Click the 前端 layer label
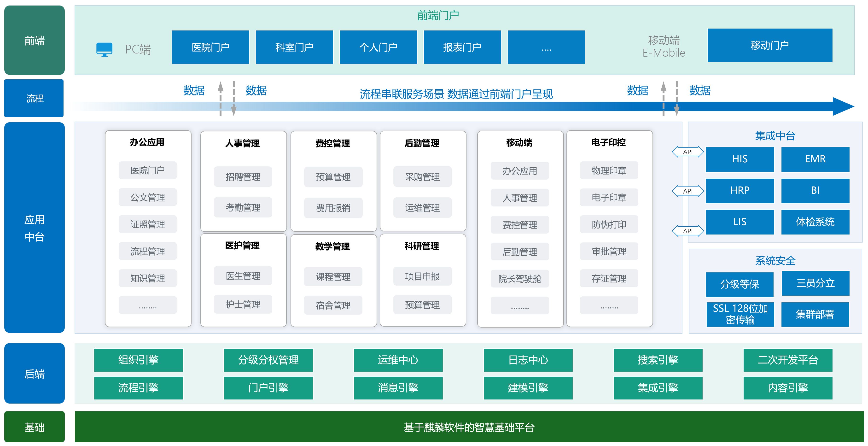868x446 pixels. click(34, 41)
